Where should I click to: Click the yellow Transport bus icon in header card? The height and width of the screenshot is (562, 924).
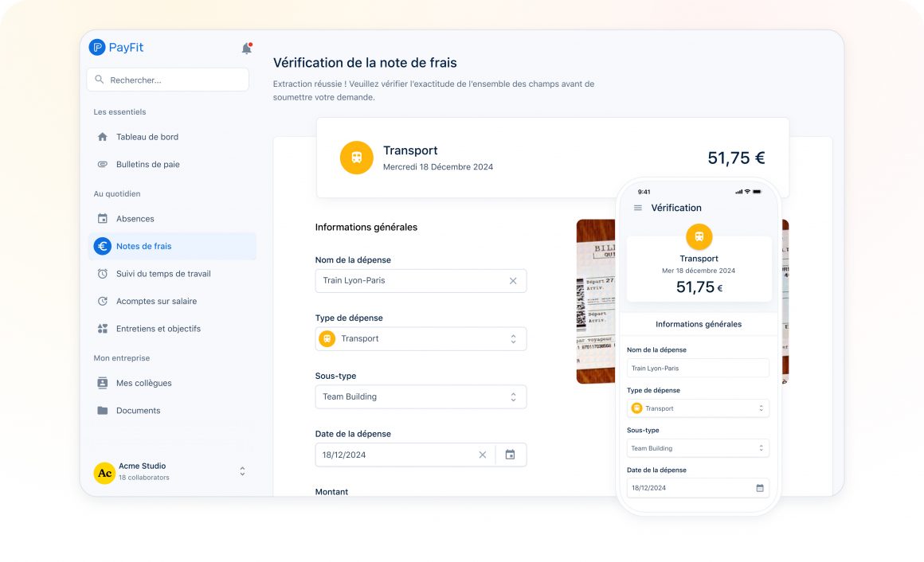(x=356, y=158)
